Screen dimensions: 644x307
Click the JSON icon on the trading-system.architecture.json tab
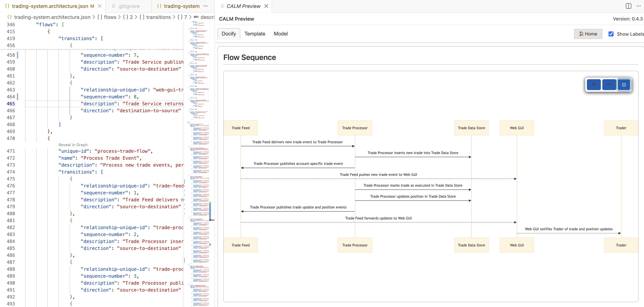pos(8,6)
